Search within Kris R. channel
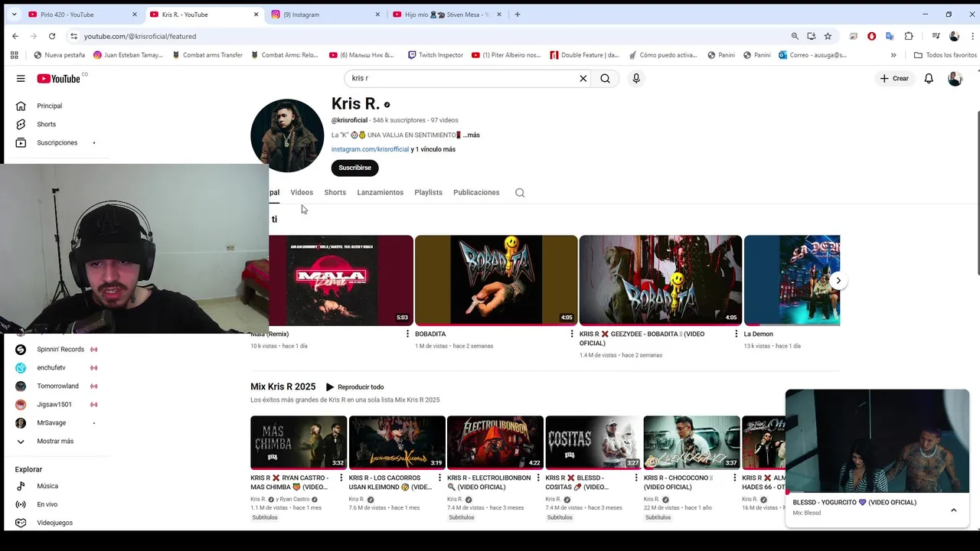 click(x=520, y=193)
